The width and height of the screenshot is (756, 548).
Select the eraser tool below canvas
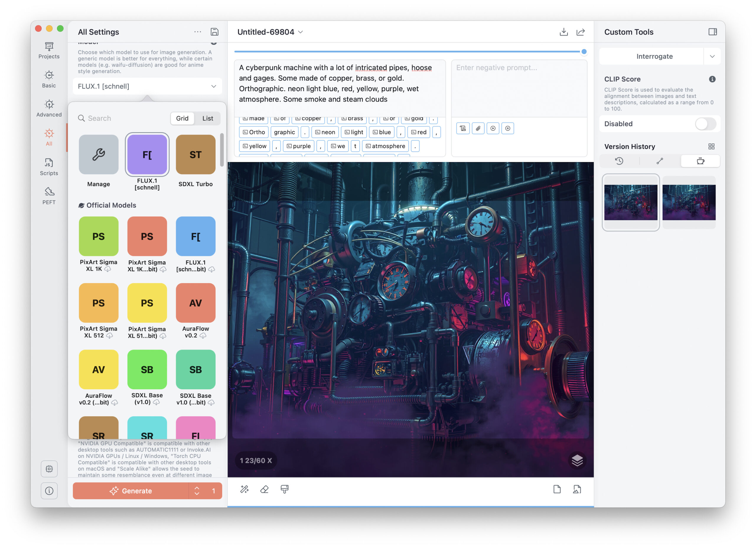[264, 489]
